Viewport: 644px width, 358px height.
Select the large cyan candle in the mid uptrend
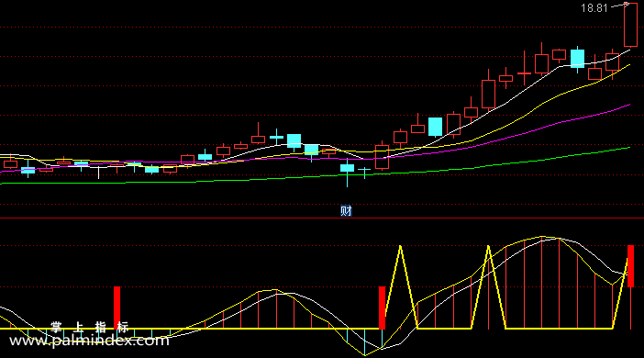tap(435, 127)
